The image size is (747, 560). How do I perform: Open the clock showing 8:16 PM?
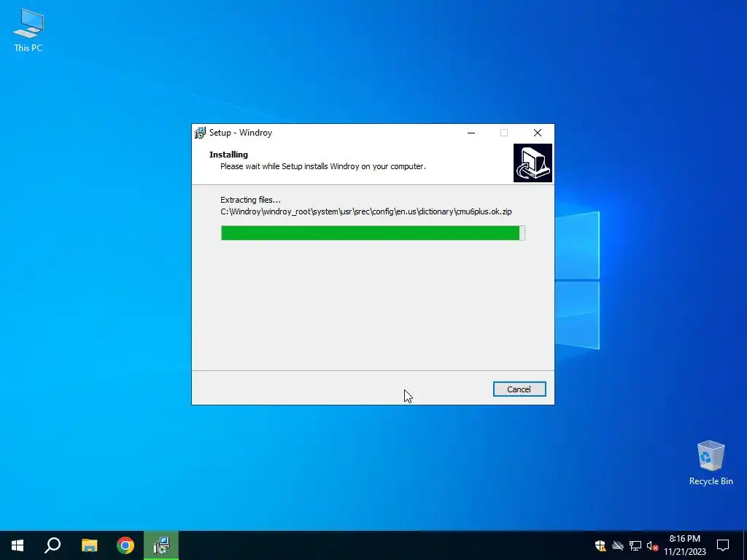click(x=684, y=545)
